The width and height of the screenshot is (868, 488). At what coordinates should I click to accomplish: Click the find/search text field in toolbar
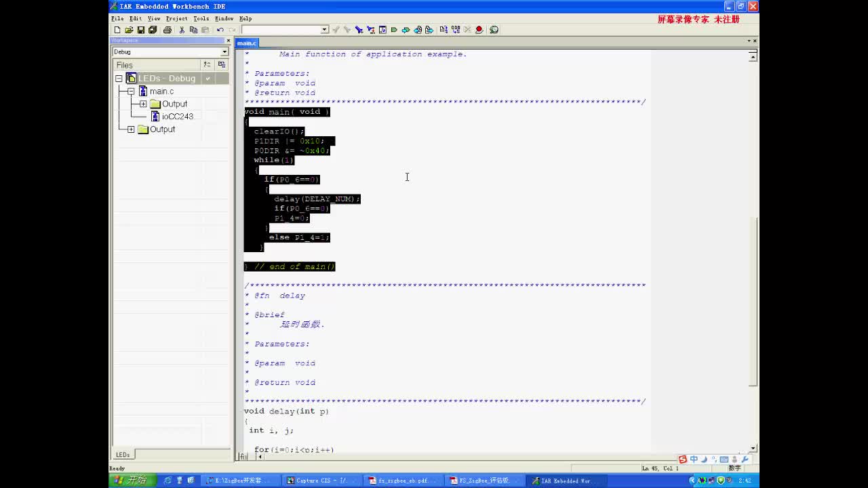coord(281,30)
